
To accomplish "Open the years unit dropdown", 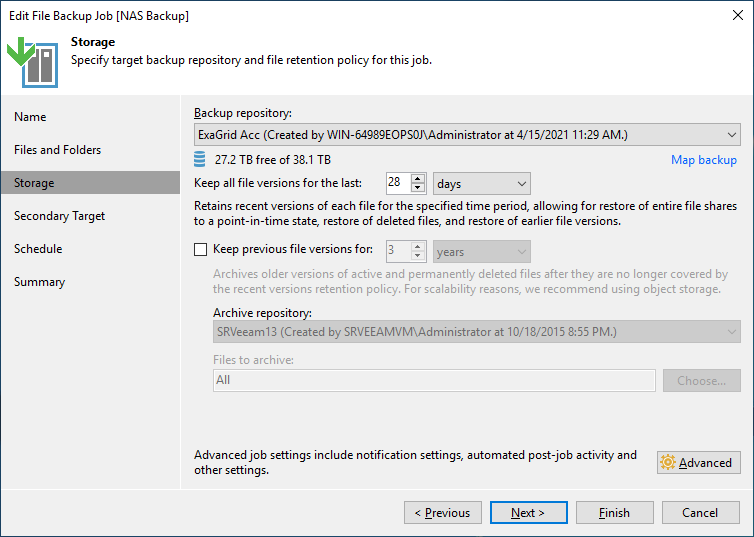I will [481, 251].
